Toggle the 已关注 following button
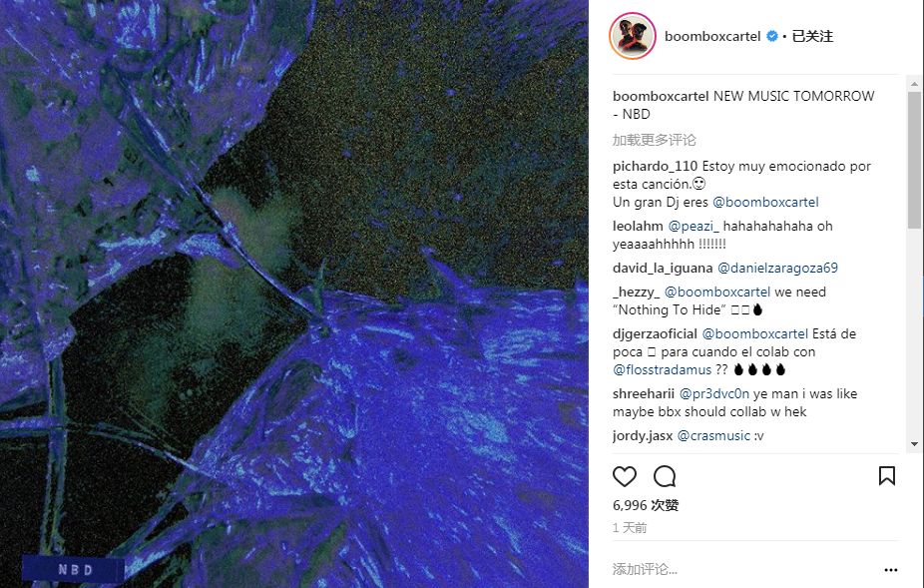Image resolution: width=924 pixels, height=588 pixels. coord(812,36)
